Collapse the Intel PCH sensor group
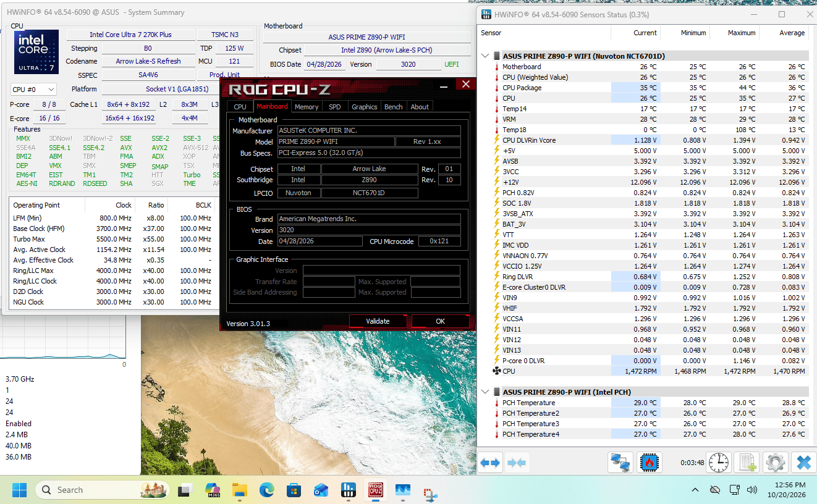 pos(485,392)
